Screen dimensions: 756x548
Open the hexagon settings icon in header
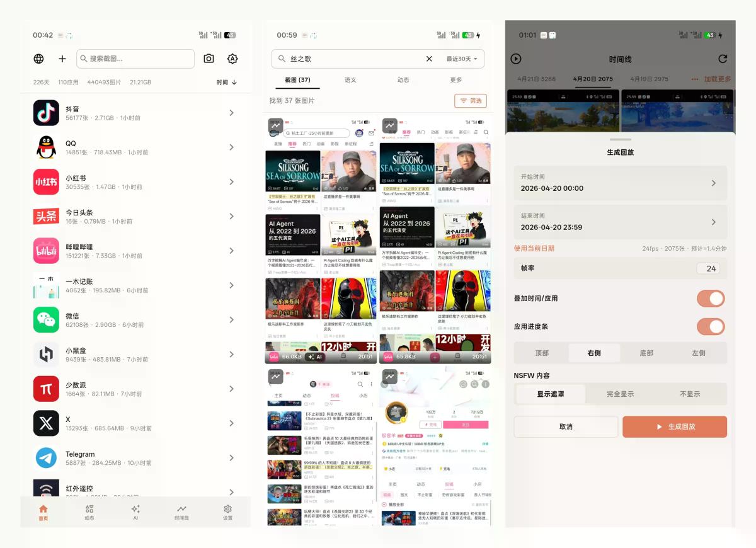pyautogui.click(x=232, y=59)
